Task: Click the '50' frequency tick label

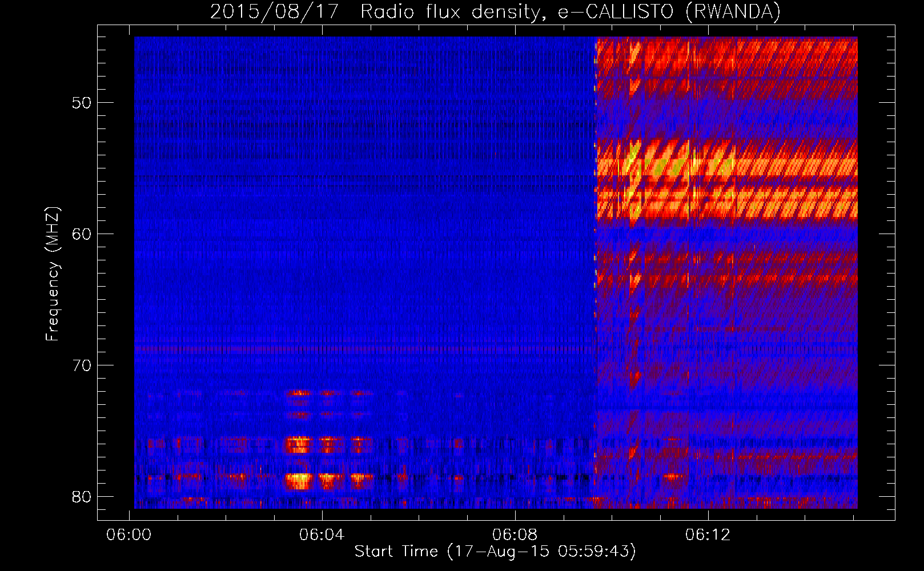Action: (x=82, y=103)
